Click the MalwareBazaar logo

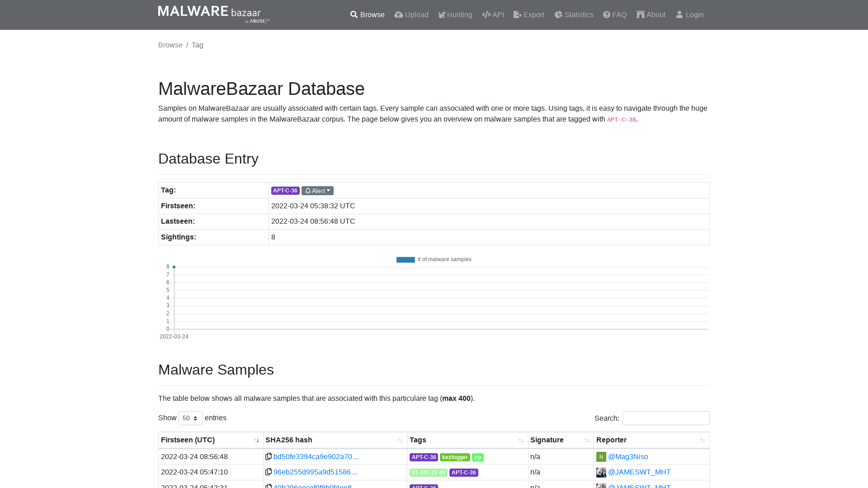pyautogui.click(x=214, y=14)
